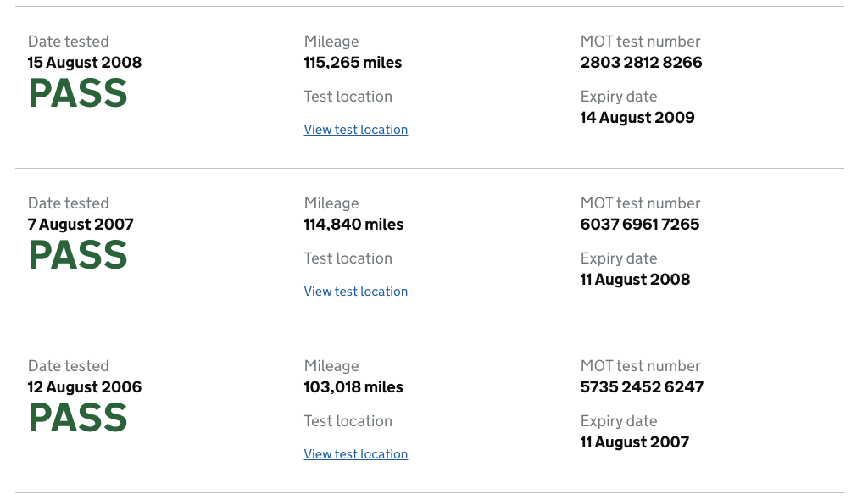Select expiry date 11 August 2008

coord(635,280)
